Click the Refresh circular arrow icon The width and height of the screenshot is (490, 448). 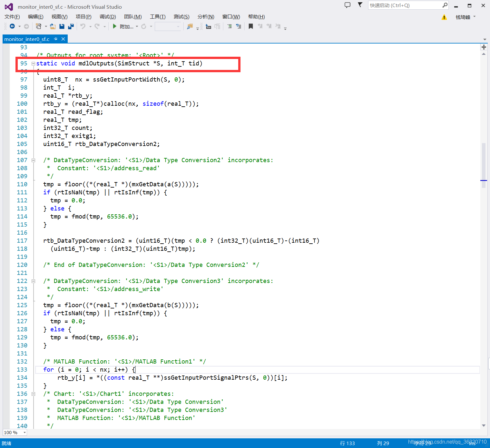144,26
